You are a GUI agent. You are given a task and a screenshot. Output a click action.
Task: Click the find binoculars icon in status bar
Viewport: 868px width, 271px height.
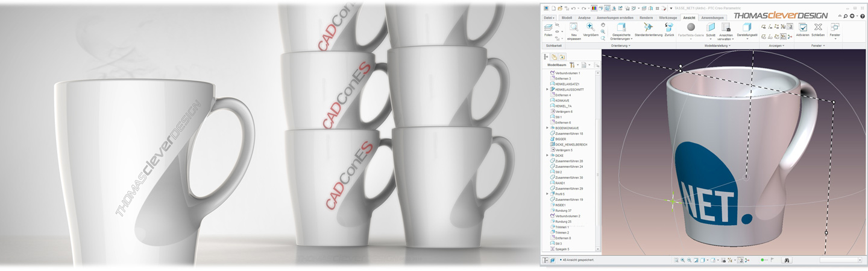[786, 260]
